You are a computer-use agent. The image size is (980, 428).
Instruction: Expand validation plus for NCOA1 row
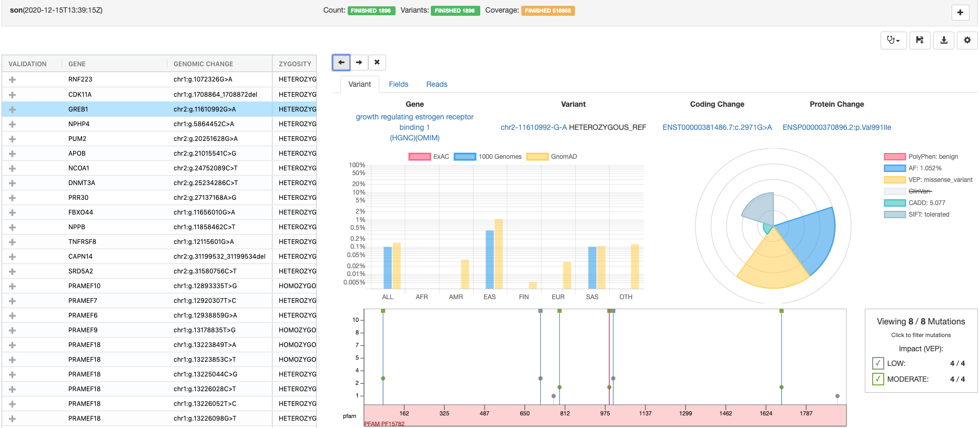(x=12, y=168)
